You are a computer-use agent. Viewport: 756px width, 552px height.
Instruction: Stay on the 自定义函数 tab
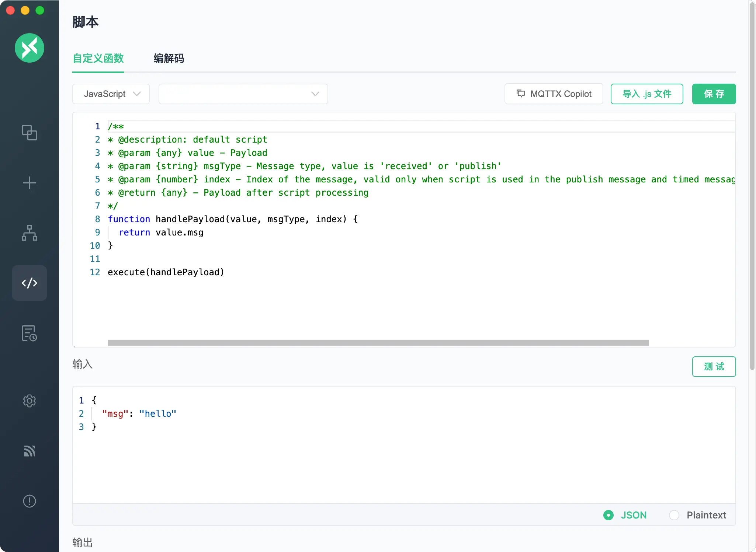coord(98,59)
